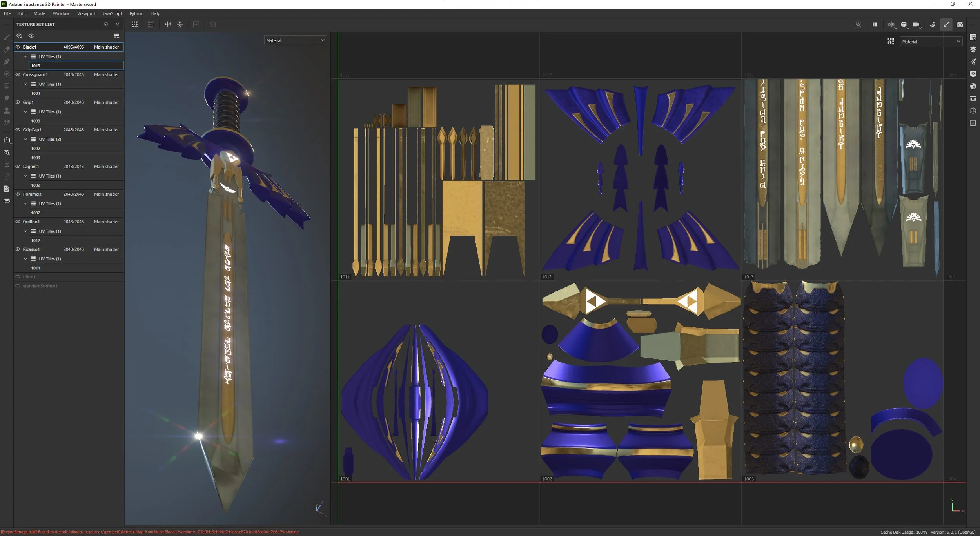Collapse UV Tiles under Blade1
This screenshot has width=980, height=536.
click(x=25, y=56)
